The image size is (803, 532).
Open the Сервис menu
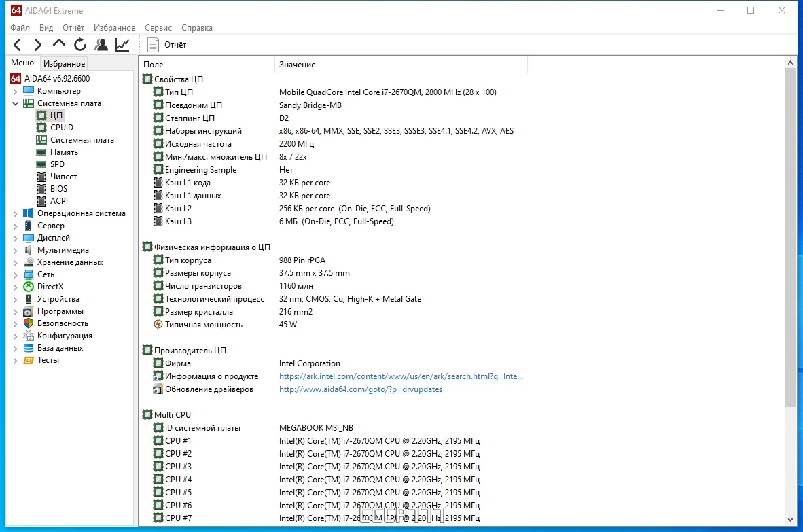(x=158, y=28)
